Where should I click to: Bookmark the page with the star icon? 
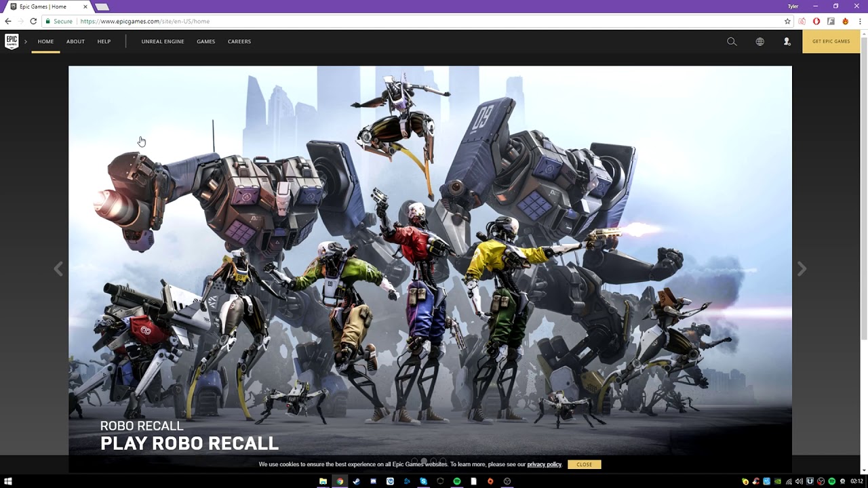(787, 21)
